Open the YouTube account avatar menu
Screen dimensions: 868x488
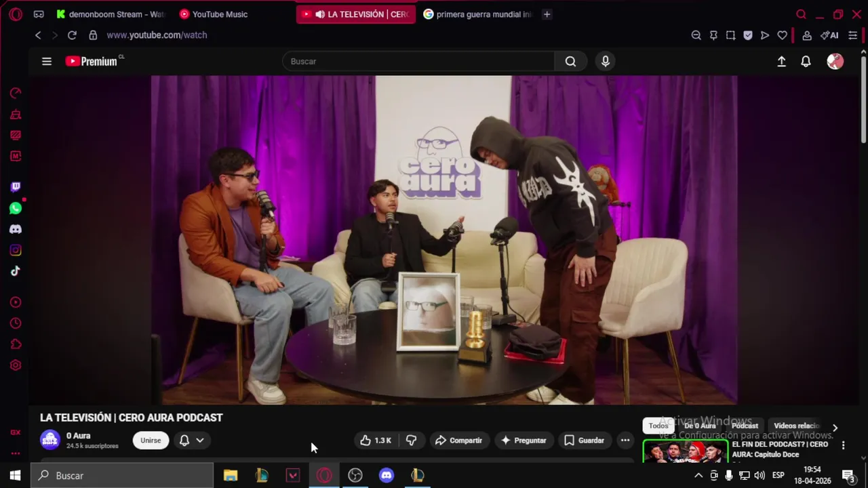[x=835, y=62]
